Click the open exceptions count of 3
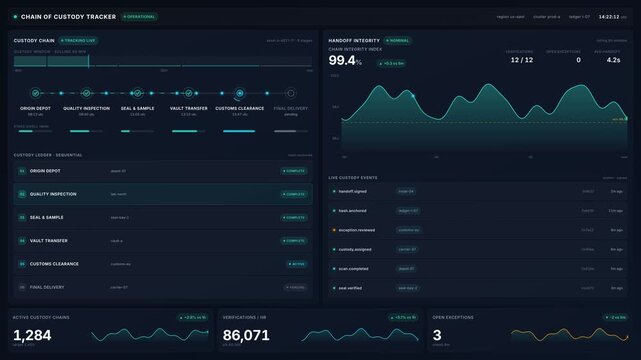 point(437,335)
